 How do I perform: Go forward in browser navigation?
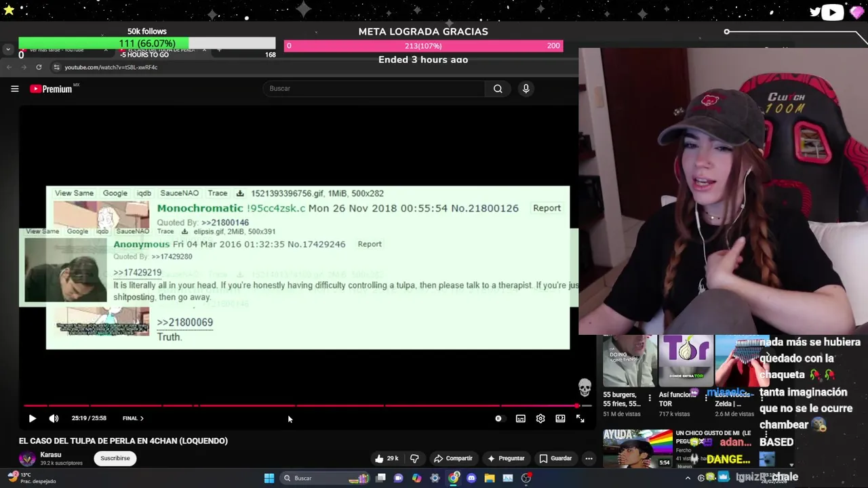(x=24, y=67)
